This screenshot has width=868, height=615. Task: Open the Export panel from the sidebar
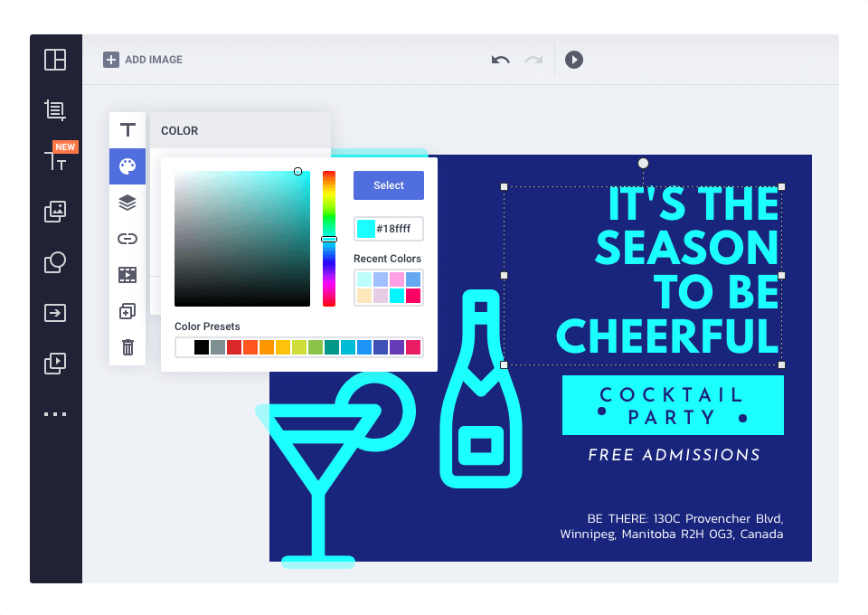click(x=55, y=312)
